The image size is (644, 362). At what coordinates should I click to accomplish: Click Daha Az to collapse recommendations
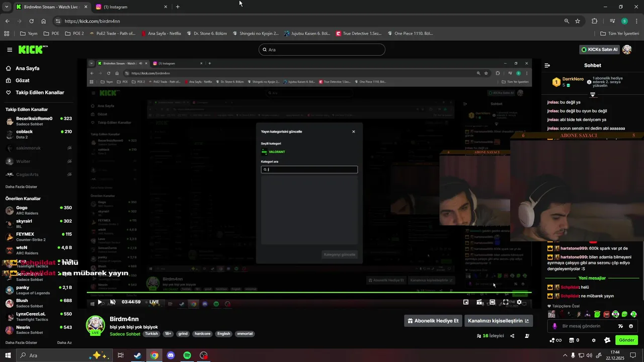64,342
